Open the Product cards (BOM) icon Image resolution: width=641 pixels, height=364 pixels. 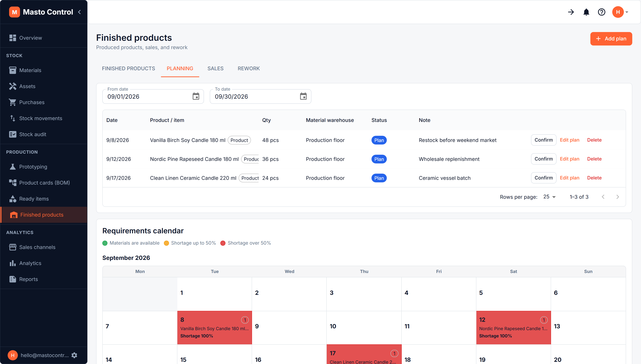[13, 183]
